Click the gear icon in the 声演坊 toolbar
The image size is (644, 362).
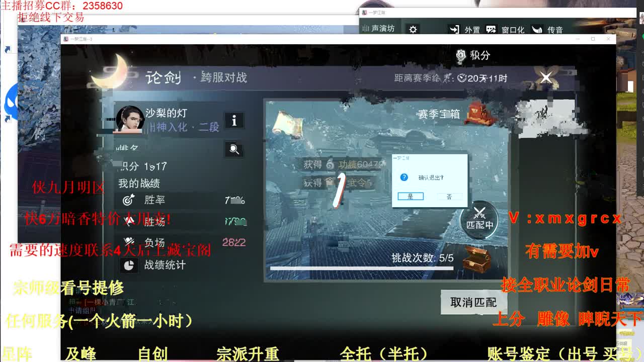tap(413, 30)
